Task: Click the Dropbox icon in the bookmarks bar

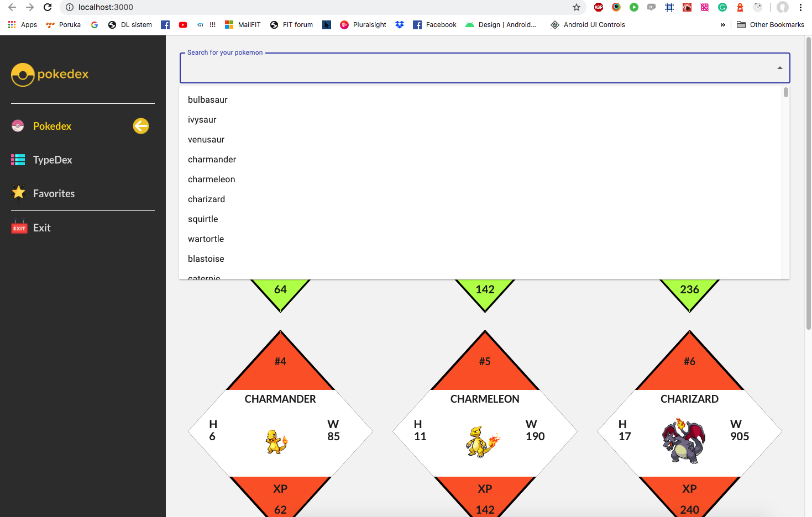Action: point(400,24)
